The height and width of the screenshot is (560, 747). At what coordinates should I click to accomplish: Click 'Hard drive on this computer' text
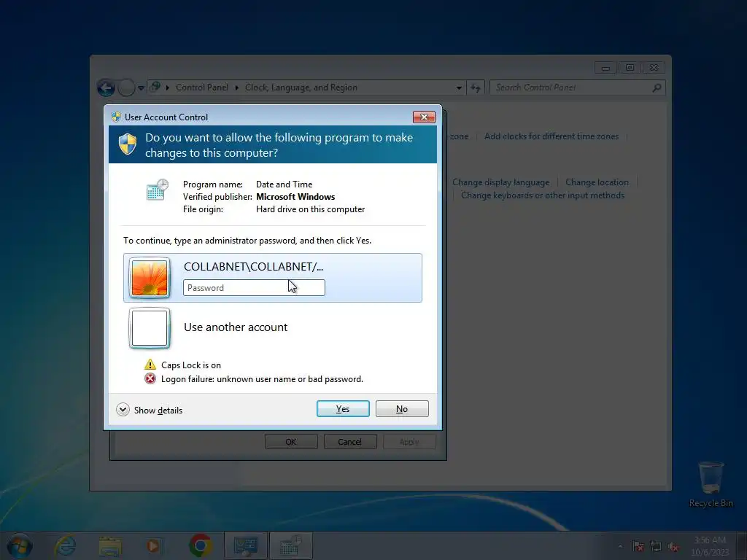pyautogui.click(x=310, y=209)
